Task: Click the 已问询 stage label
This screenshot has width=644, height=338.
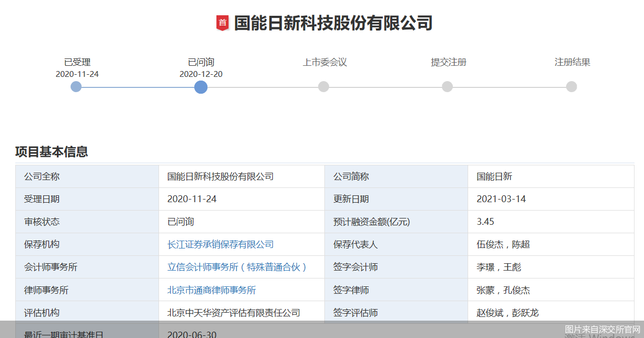Action: [201, 62]
